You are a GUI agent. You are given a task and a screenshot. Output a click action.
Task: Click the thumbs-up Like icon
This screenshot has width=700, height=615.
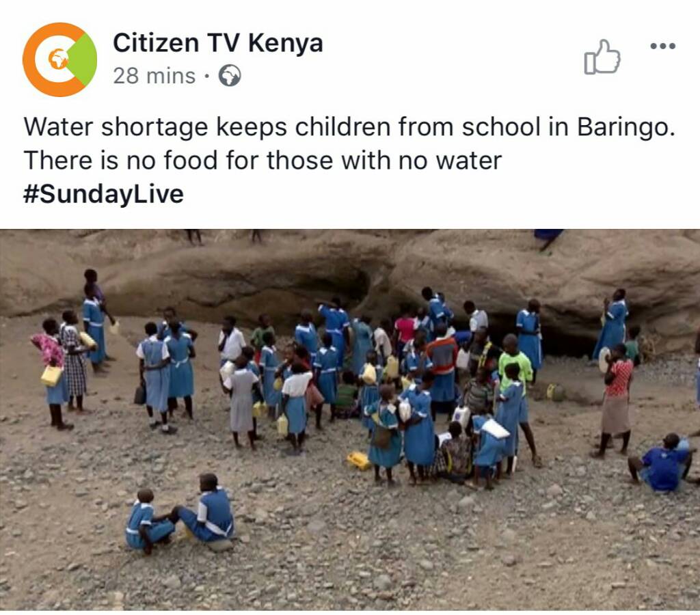pyautogui.click(x=602, y=57)
